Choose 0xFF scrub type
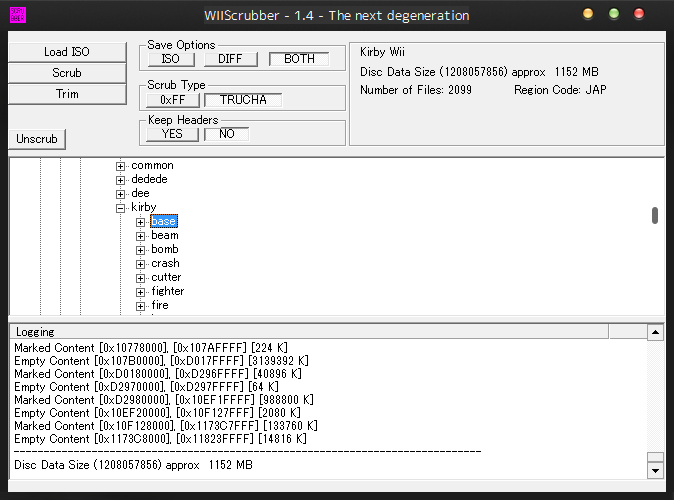Image resolution: width=674 pixels, height=500 pixels. click(173, 100)
